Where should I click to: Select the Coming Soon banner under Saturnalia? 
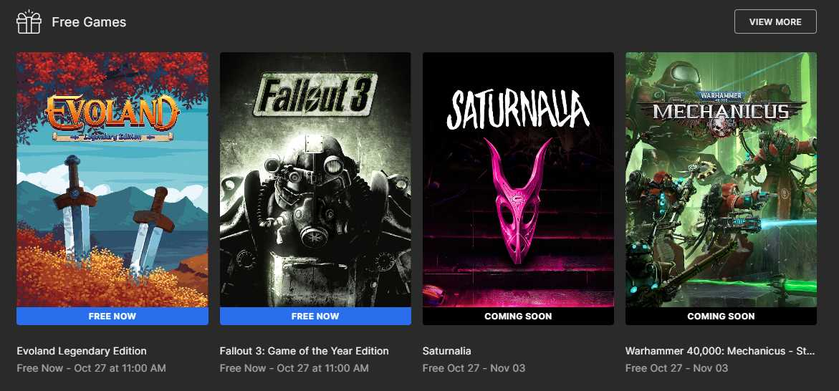[x=518, y=316]
